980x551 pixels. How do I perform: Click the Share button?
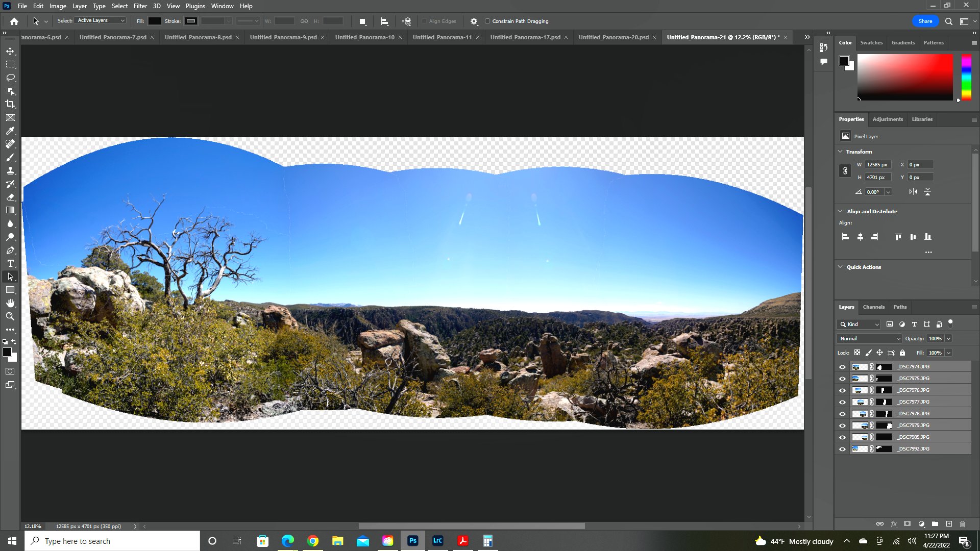925,21
